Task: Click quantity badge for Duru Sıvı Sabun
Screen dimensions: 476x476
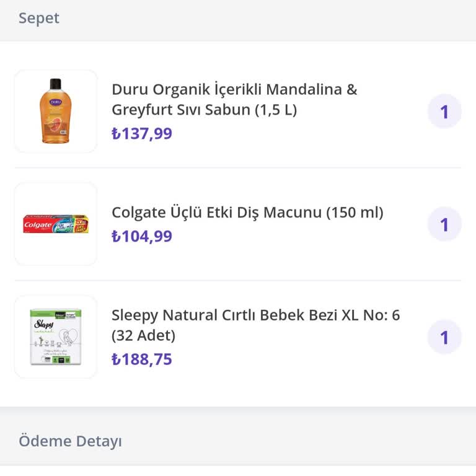Action: 444,112
